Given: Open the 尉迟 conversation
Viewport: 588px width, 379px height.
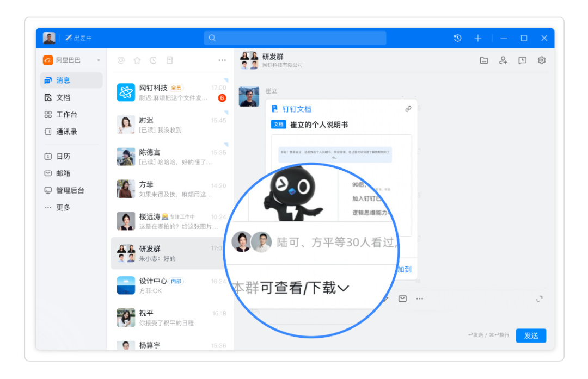Looking at the screenshot, I should (x=171, y=125).
